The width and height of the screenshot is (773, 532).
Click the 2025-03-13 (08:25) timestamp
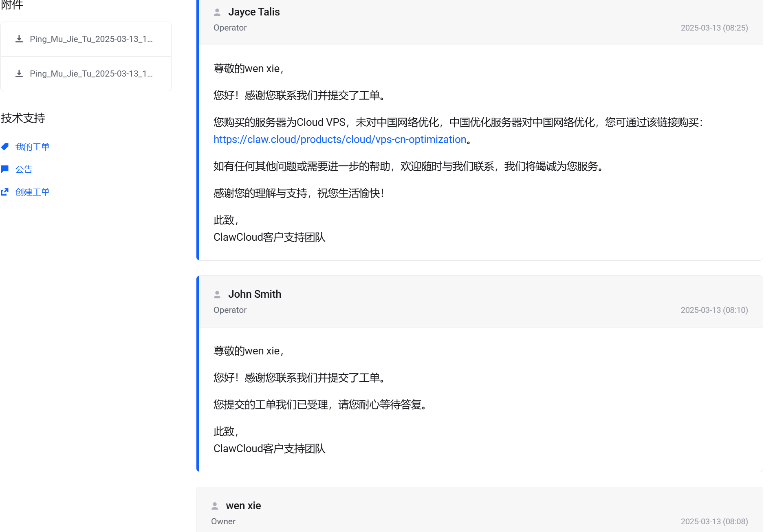[x=714, y=27]
